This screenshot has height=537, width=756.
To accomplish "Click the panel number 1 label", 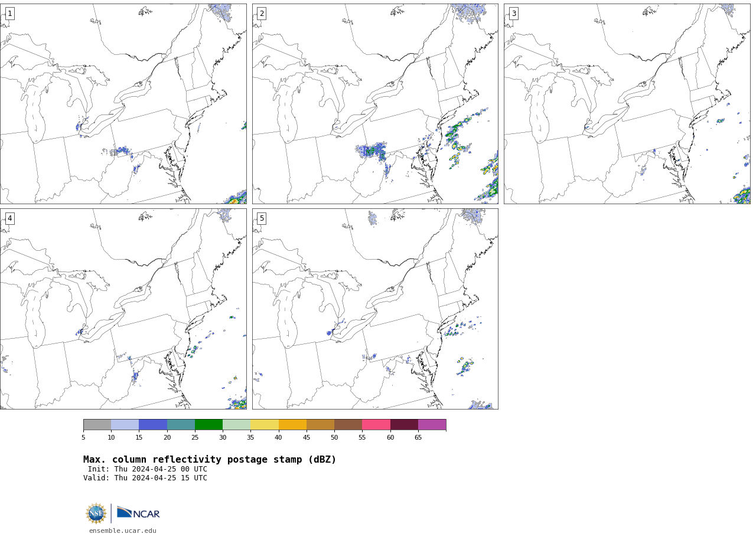I will tap(9, 14).
